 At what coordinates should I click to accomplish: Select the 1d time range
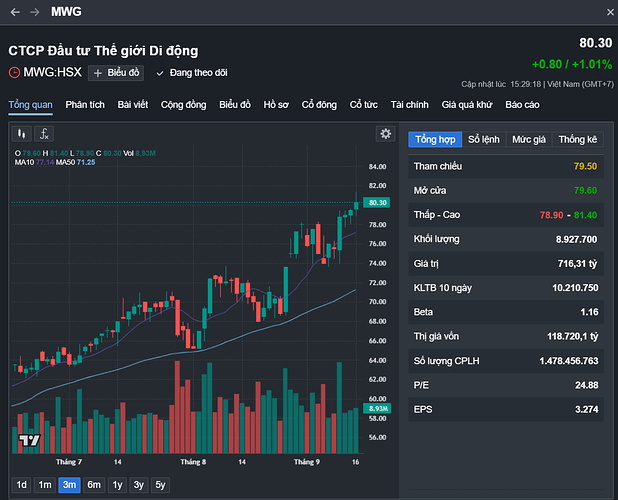20,485
